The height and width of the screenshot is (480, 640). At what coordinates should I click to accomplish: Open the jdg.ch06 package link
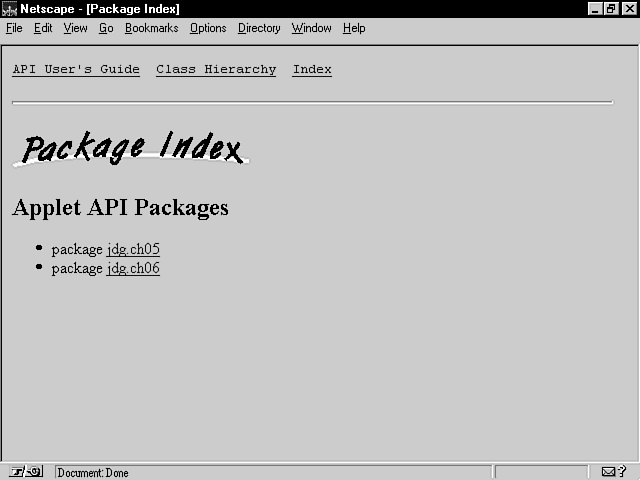[x=133, y=269]
